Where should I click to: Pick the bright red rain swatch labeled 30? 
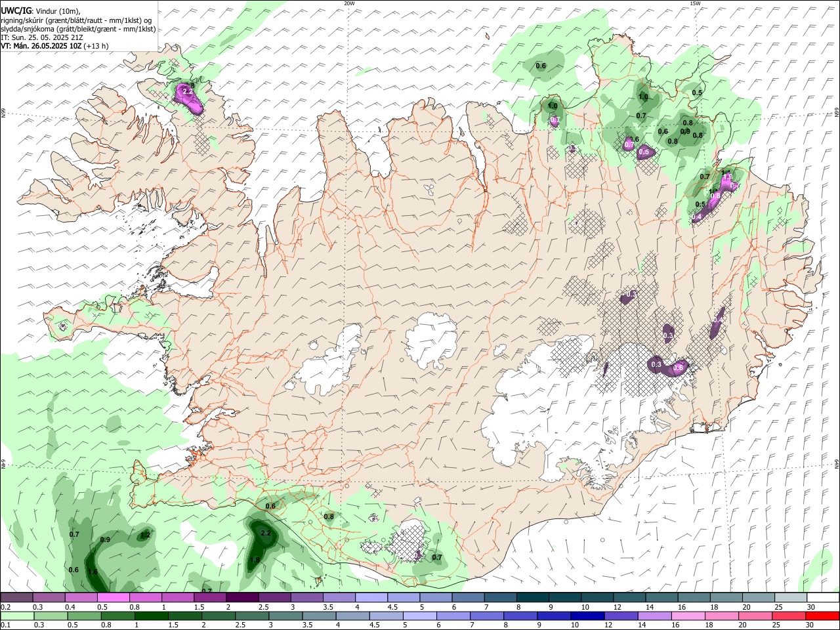point(823,616)
